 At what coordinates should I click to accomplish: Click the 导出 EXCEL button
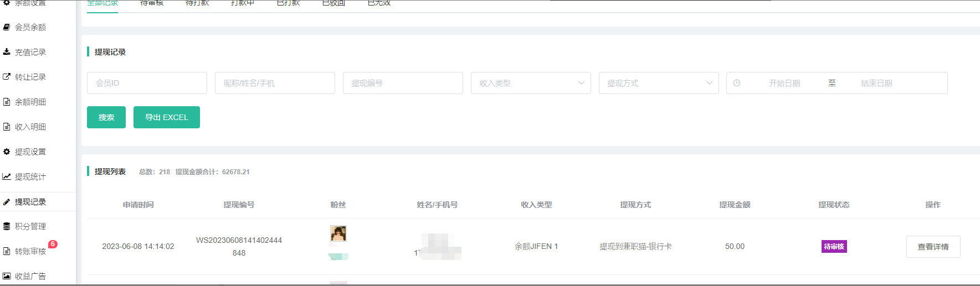click(166, 117)
